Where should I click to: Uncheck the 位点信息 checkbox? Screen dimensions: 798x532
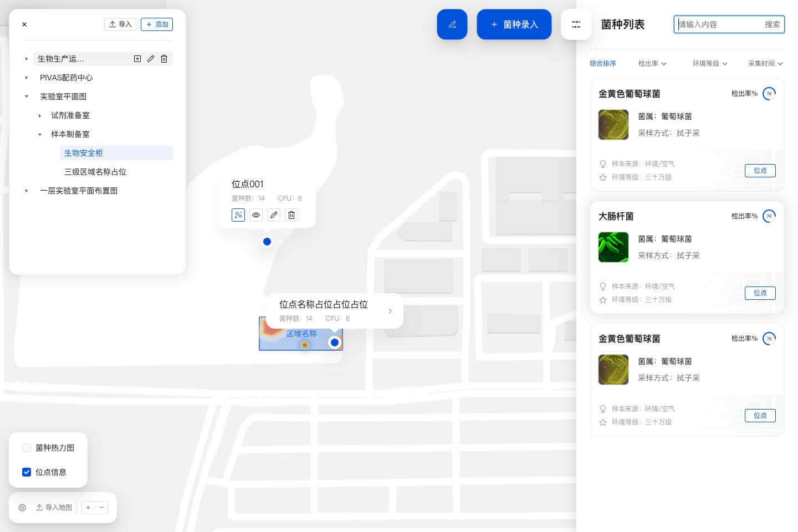point(27,472)
